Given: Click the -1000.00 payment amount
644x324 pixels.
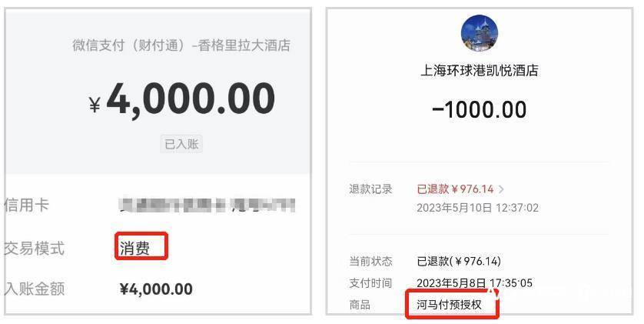Looking at the screenshot, I should 480,110.
